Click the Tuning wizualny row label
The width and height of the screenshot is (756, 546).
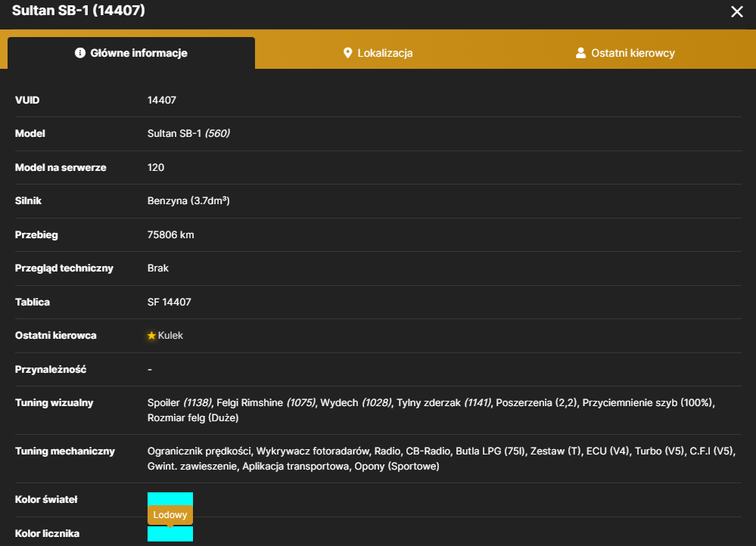(x=54, y=403)
